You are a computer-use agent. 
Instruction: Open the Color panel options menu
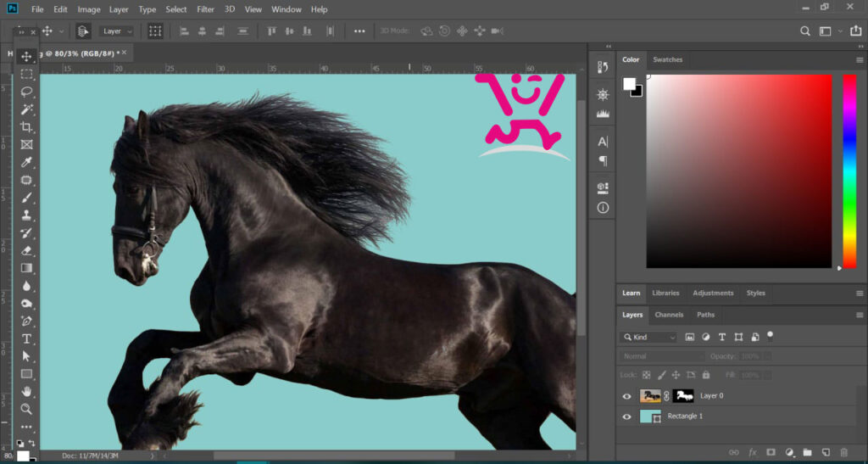[x=860, y=59]
